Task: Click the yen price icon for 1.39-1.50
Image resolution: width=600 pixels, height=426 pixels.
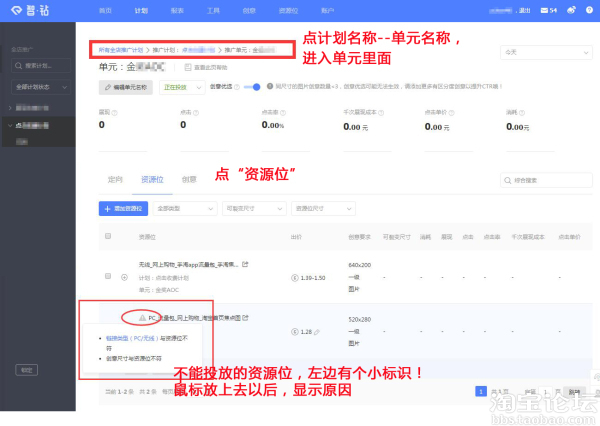Action: 293,275
